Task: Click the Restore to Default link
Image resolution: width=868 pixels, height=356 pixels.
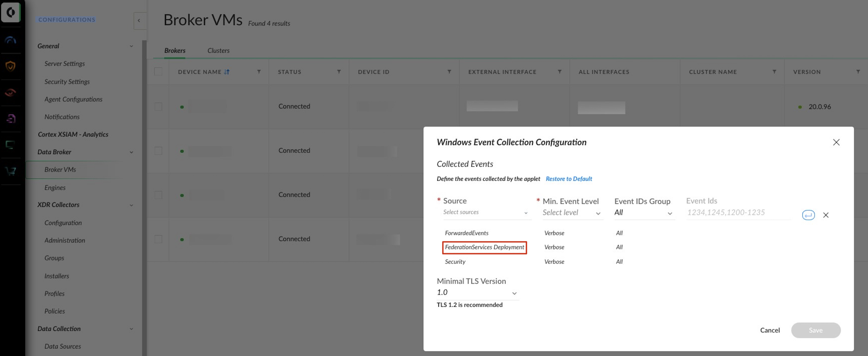Action: [x=568, y=179]
